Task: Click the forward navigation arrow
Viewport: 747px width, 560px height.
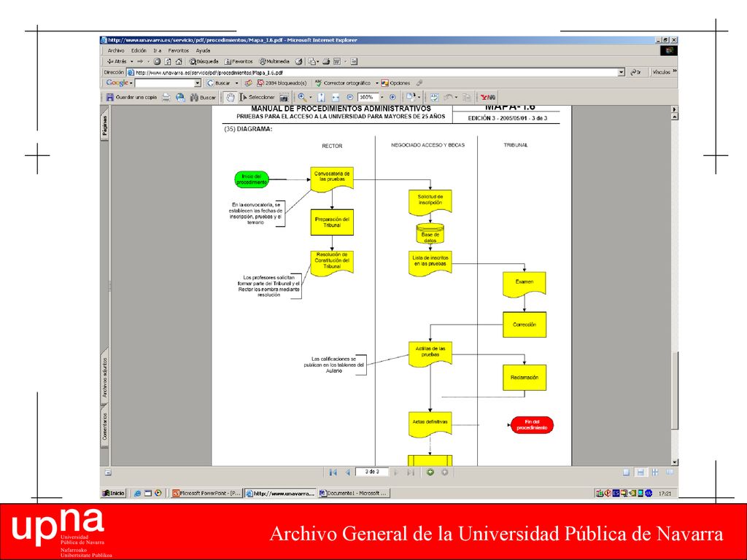Action: (140, 61)
